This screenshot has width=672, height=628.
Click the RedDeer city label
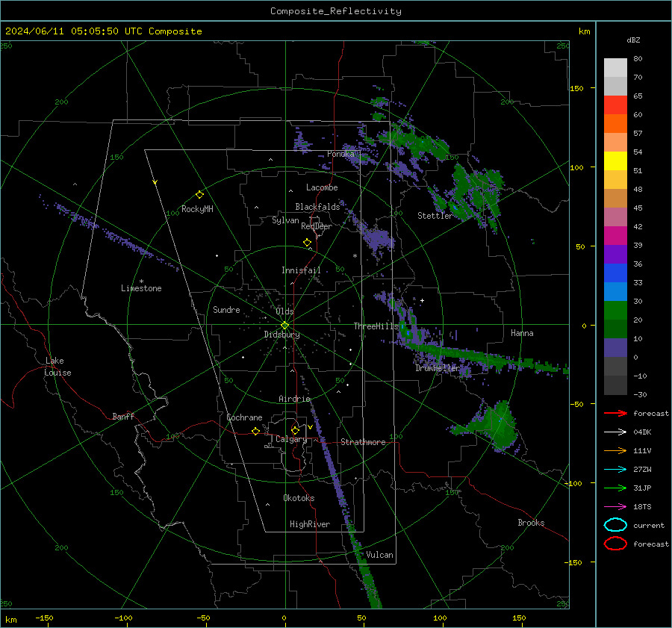[317, 226]
